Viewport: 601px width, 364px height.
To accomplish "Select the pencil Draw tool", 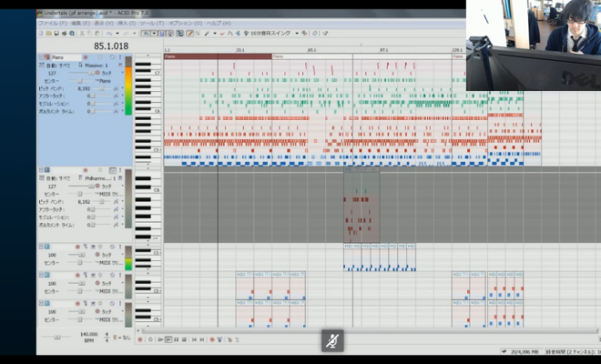I will pyautogui.click(x=189, y=33).
